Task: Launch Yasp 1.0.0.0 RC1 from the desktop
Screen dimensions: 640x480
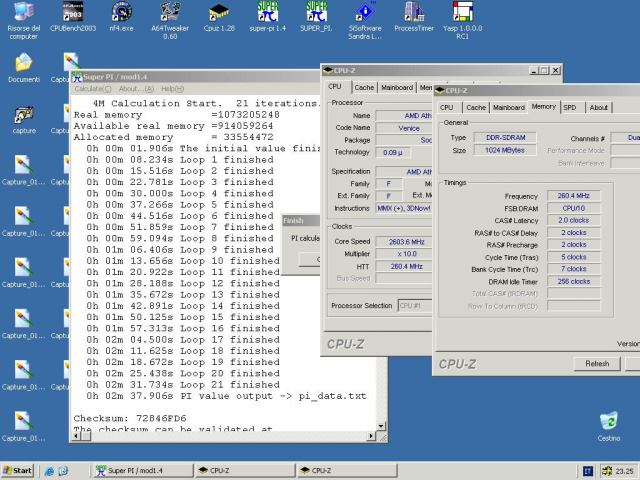Action: 462,20
